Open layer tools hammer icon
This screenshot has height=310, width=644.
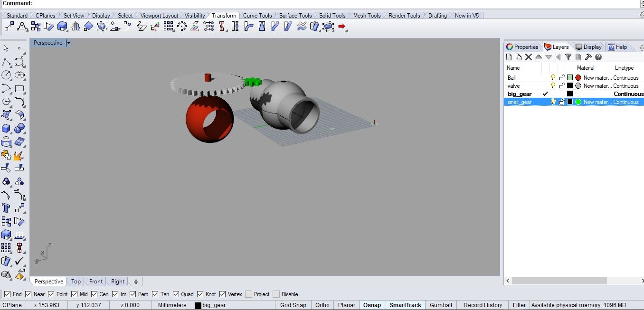pyautogui.click(x=588, y=57)
